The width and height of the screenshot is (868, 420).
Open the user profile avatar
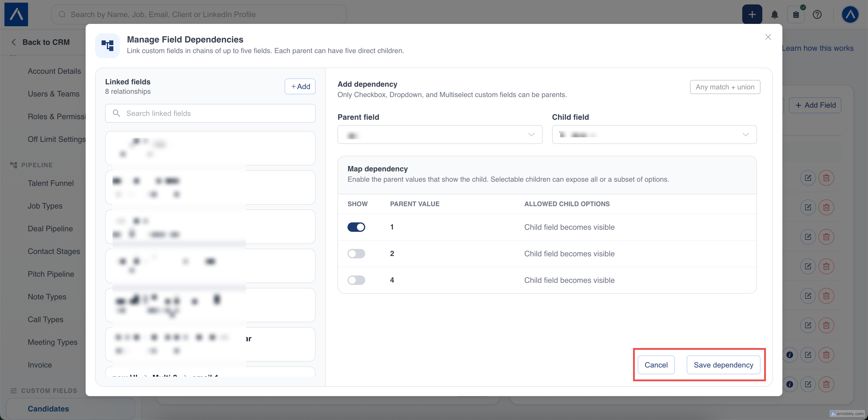(x=850, y=14)
